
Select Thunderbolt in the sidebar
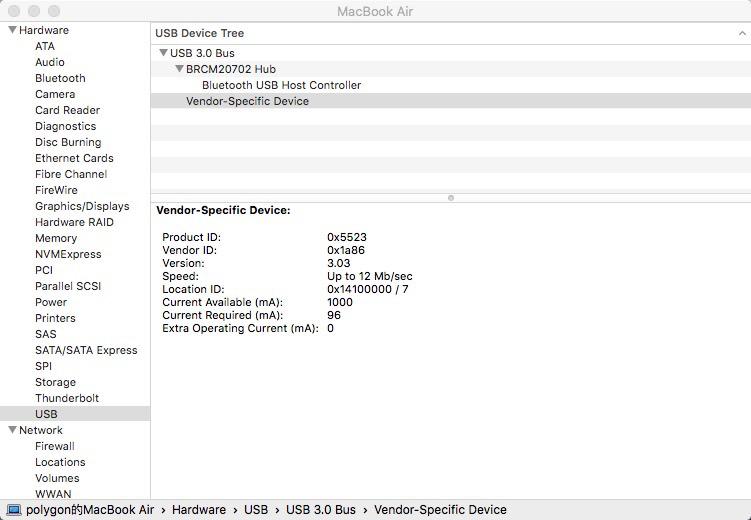coord(67,398)
